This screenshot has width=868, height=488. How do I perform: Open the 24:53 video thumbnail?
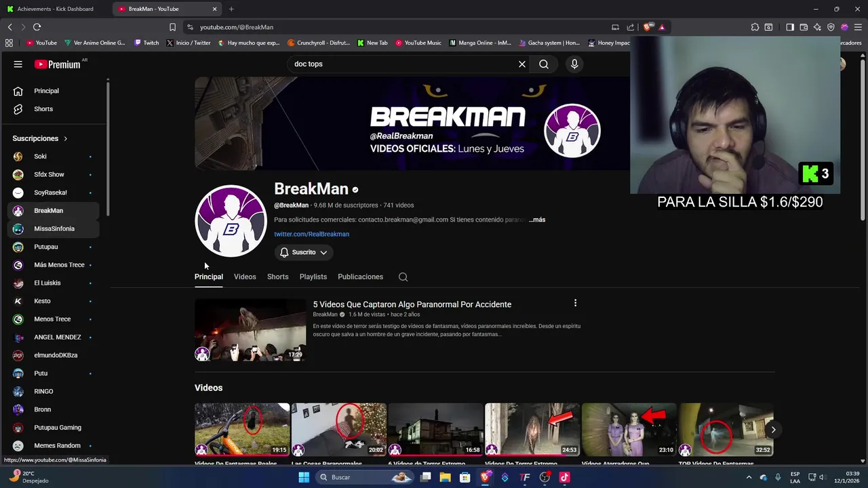click(532, 430)
